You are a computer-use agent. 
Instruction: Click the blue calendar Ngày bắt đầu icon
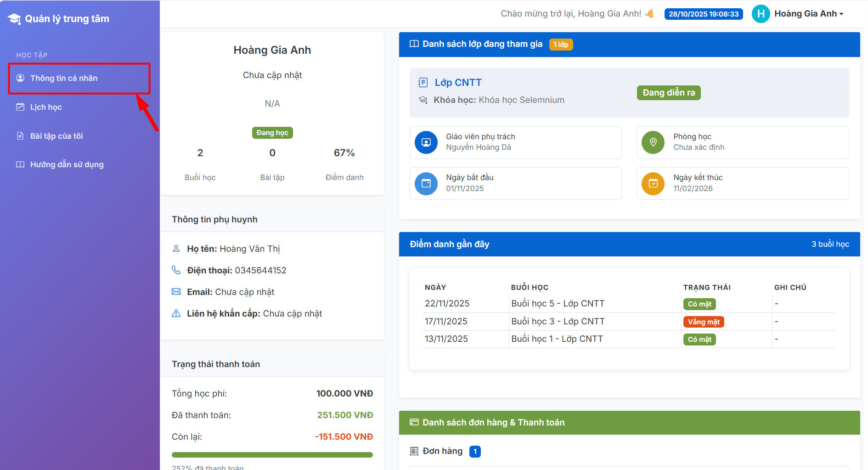426,183
